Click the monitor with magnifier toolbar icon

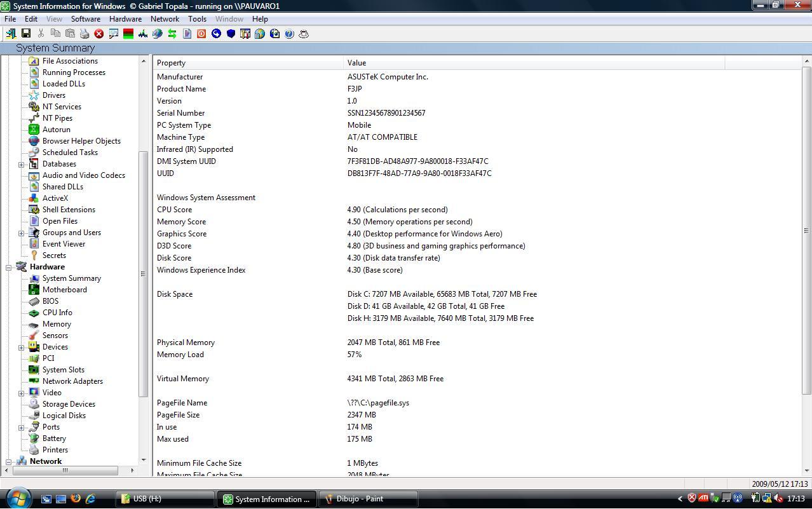point(114,34)
